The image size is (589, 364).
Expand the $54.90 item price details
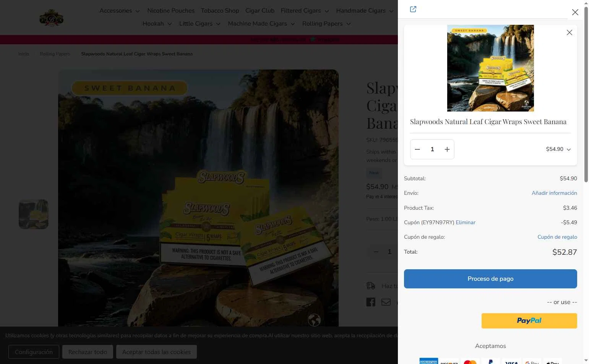(x=558, y=149)
